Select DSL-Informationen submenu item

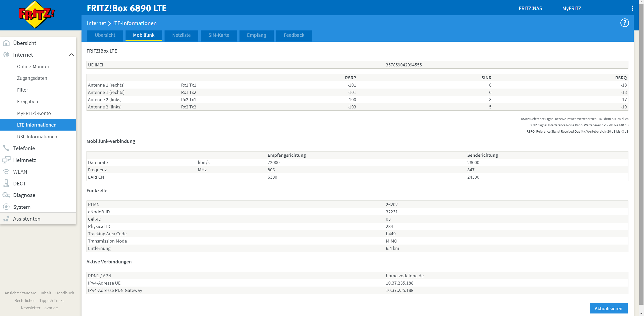[38, 137]
